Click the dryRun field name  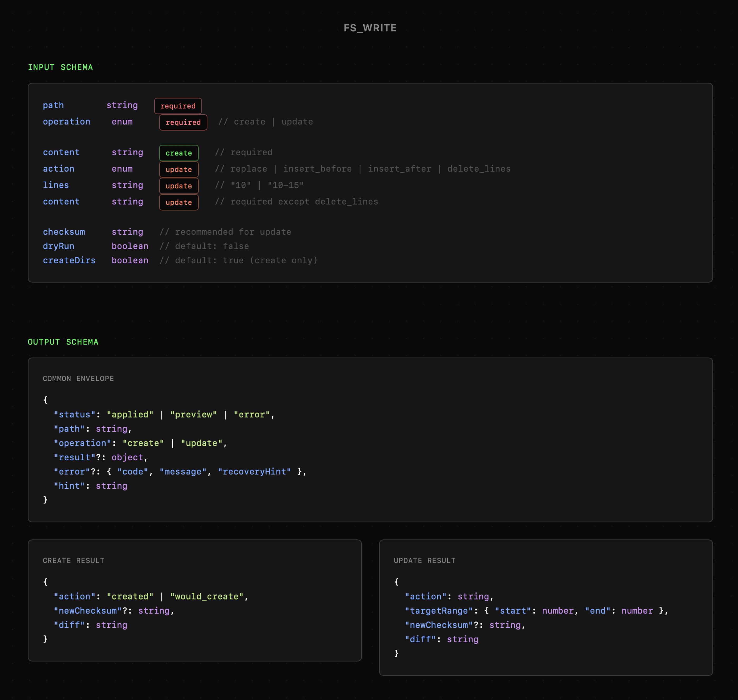coord(59,246)
